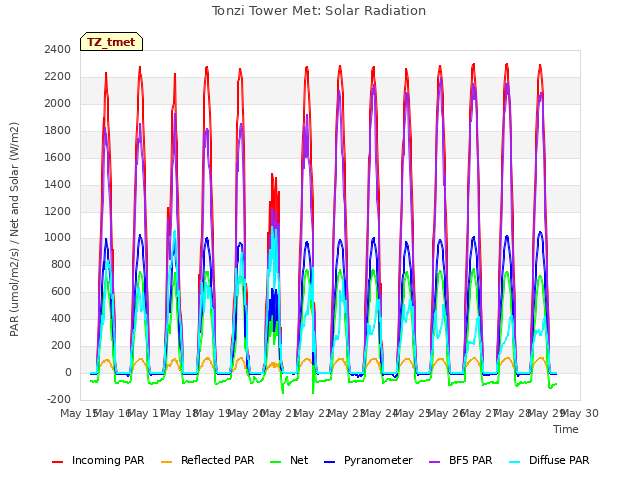Select the Diffuse PAR legend label
This screenshot has width=640, height=480.
pos(559,460)
